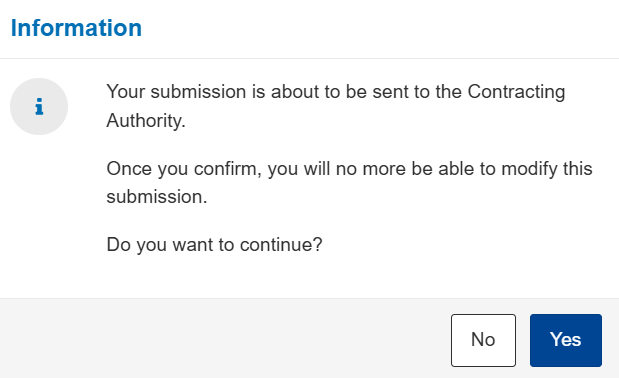The width and height of the screenshot is (619, 378).
Task: Click the Information dialog title
Action: coord(76,28)
